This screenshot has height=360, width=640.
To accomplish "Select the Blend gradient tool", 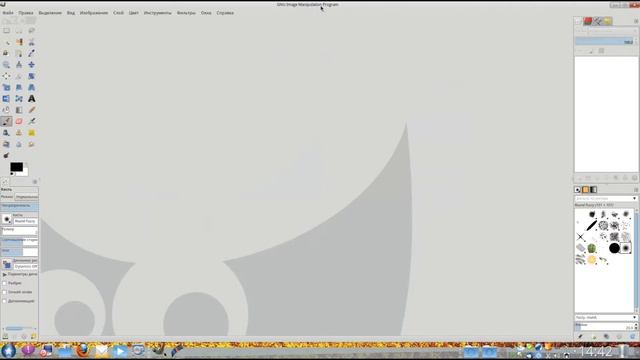I will pos(19,110).
